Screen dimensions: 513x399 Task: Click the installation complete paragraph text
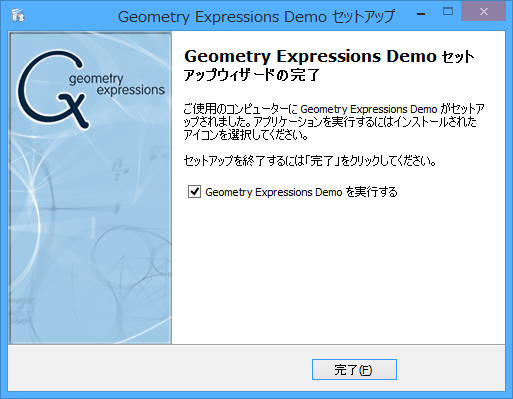334,122
